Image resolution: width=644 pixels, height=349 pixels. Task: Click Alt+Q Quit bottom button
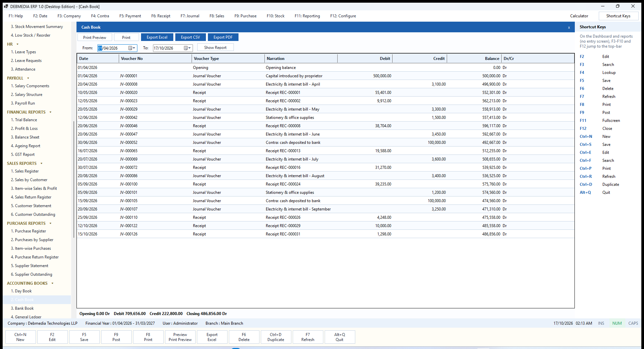(x=340, y=337)
